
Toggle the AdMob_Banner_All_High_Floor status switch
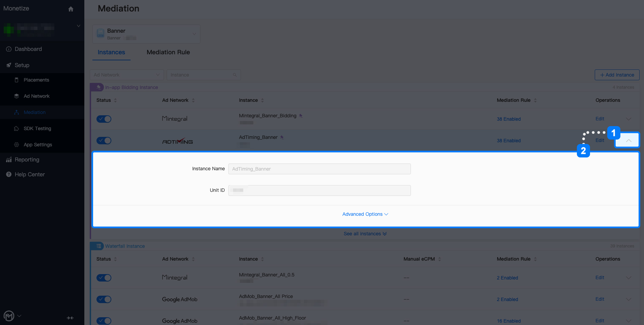tap(104, 321)
